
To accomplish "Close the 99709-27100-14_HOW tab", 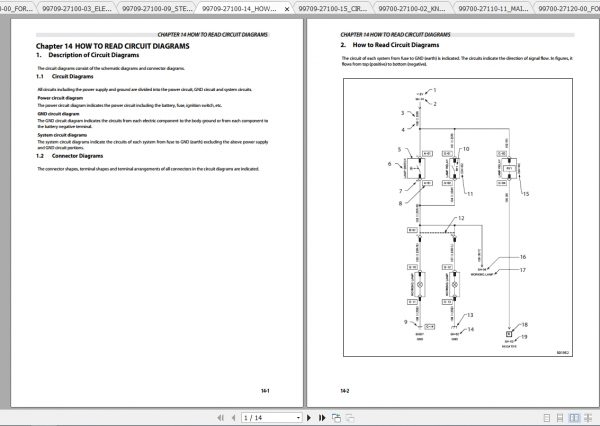I will coord(287,9).
